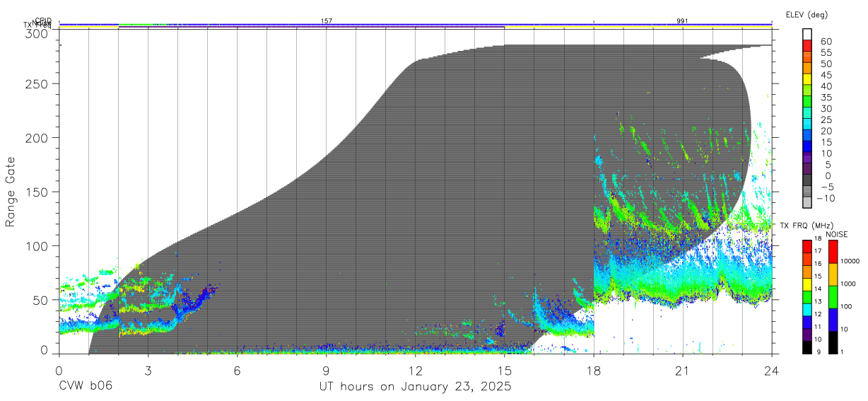Click the red 60-degree elevation swatch

(808, 47)
